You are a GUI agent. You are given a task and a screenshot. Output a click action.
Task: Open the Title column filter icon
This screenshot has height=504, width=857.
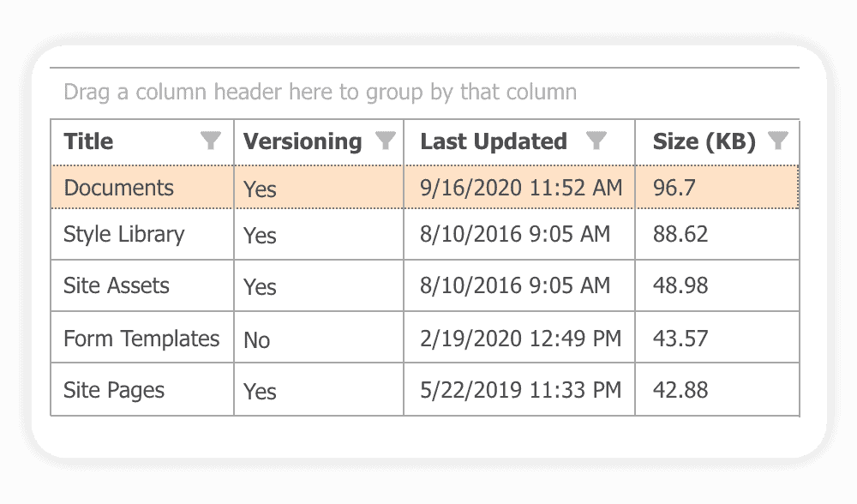[x=210, y=141]
